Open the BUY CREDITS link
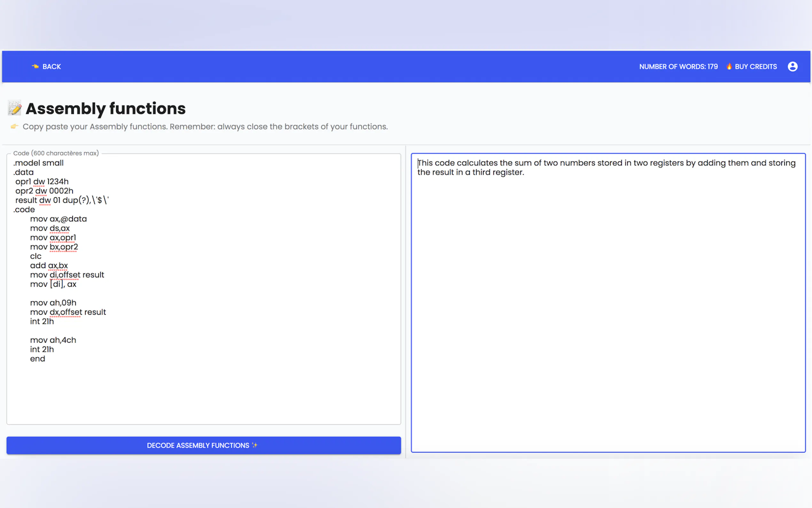The width and height of the screenshot is (812, 508). (x=755, y=67)
